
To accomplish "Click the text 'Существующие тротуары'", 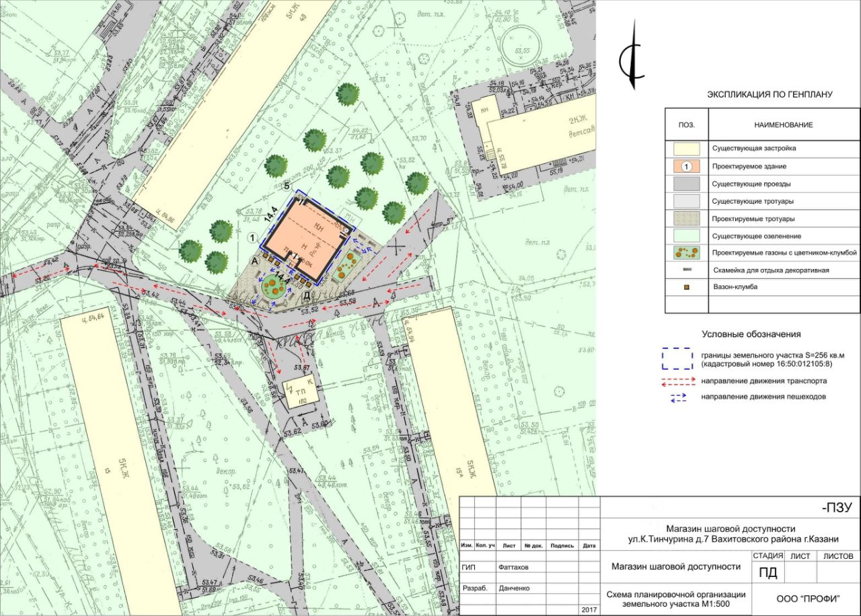I will pyautogui.click(x=753, y=200).
